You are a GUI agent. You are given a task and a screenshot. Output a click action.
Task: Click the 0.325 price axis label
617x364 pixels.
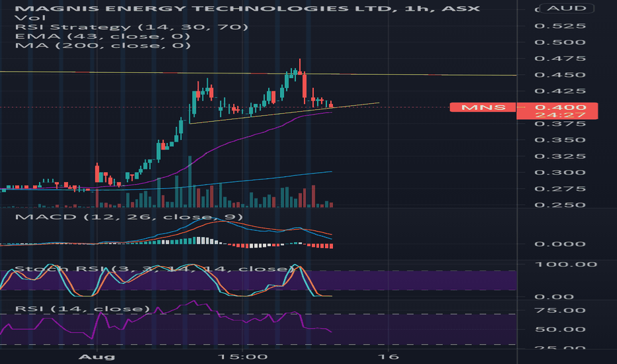560,156
